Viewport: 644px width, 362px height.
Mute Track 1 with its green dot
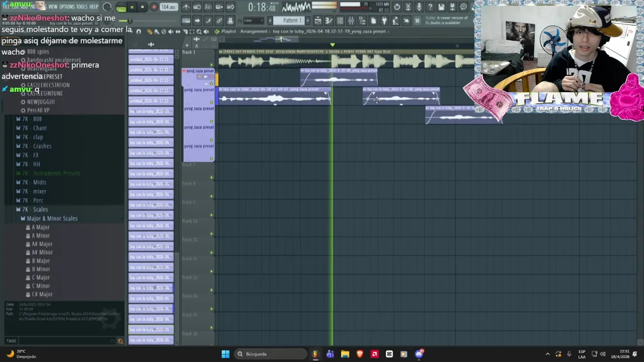[211, 65]
